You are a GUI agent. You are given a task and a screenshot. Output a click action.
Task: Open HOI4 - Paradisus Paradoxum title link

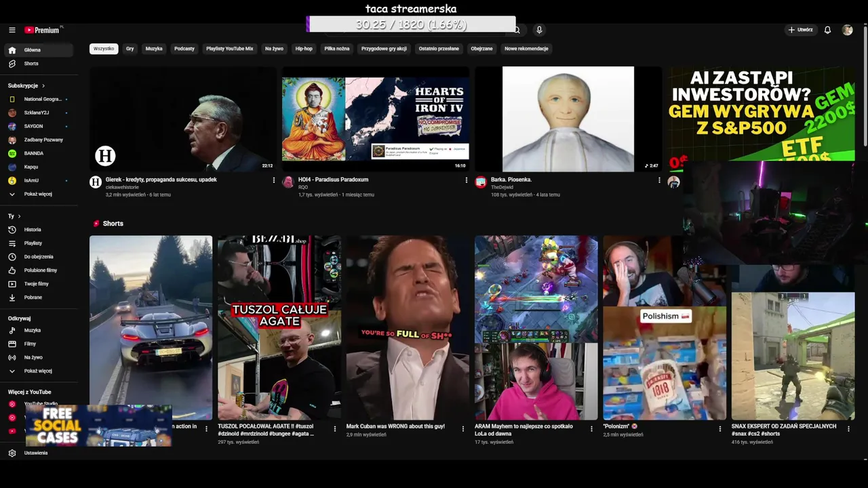point(333,180)
